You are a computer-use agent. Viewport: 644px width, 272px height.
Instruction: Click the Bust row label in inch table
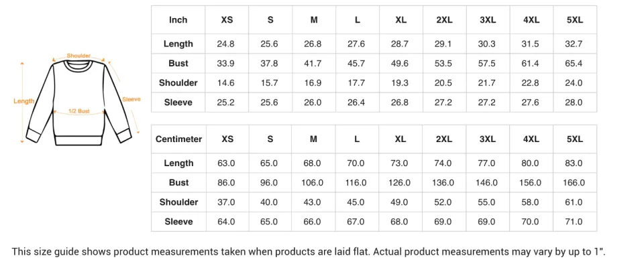[178, 64]
